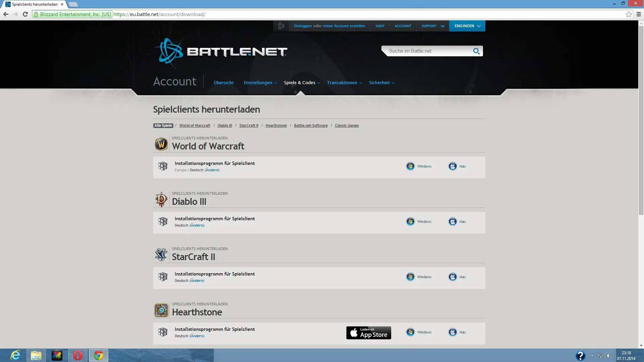The image size is (644, 362).
Task: Expand the Erkunden dropdown
Action: [x=467, y=26]
